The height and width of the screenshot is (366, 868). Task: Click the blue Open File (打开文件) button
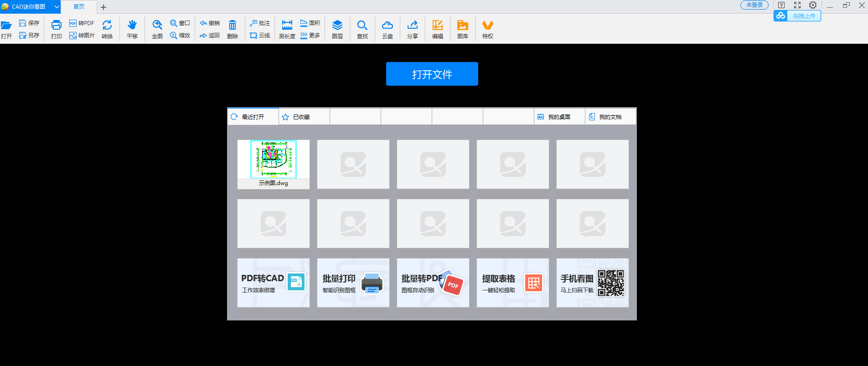tap(432, 74)
